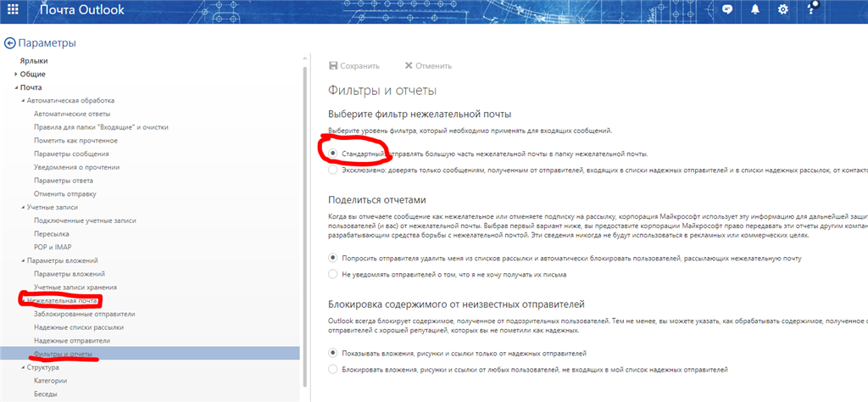Open Пересылка settings
Screen dimensions: 868x402
pyautogui.click(x=52, y=234)
